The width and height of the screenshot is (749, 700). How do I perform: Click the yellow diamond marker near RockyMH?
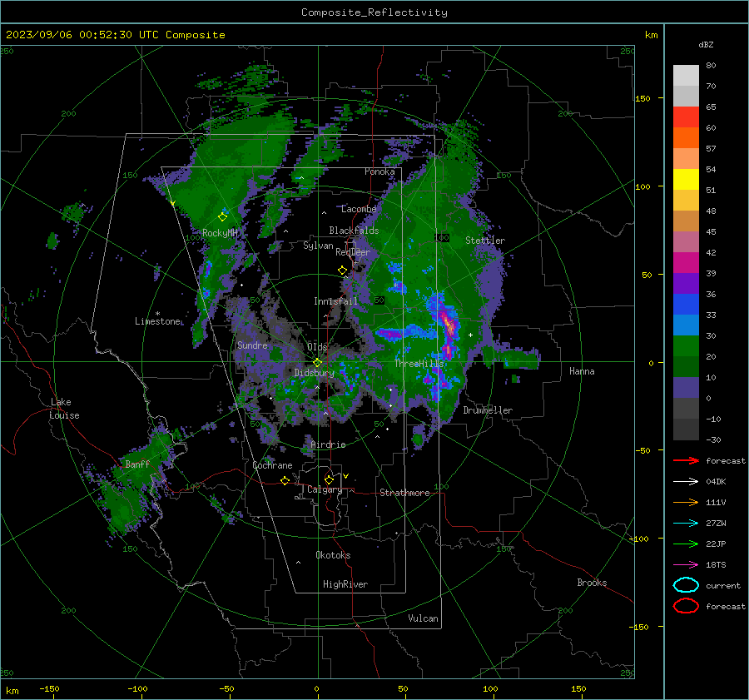tap(222, 217)
